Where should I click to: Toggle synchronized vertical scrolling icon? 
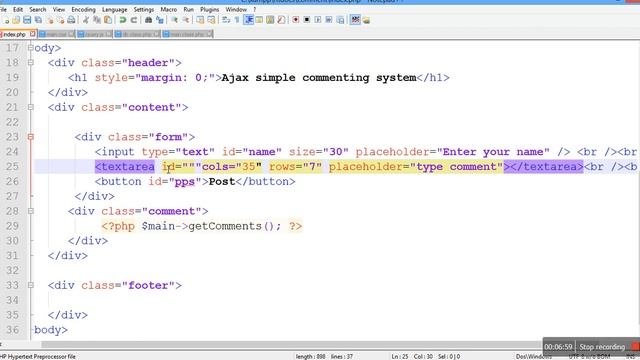pyautogui.click(x=200, y=20)
